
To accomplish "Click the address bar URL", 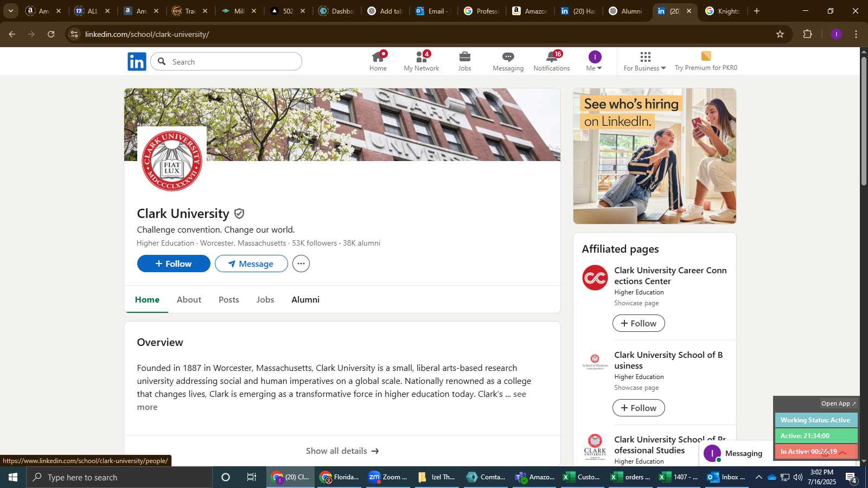I will pyautogui.click(x=147, y=34).
